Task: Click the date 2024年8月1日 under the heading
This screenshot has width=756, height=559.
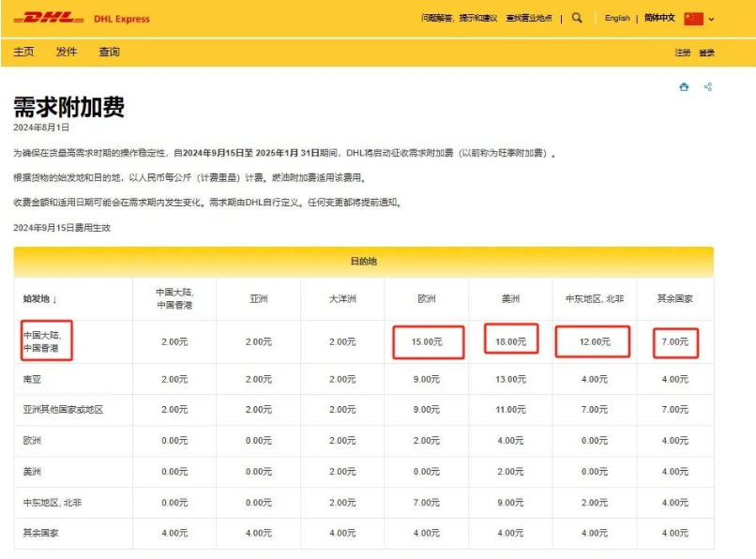Action: [x=41, y=128]
